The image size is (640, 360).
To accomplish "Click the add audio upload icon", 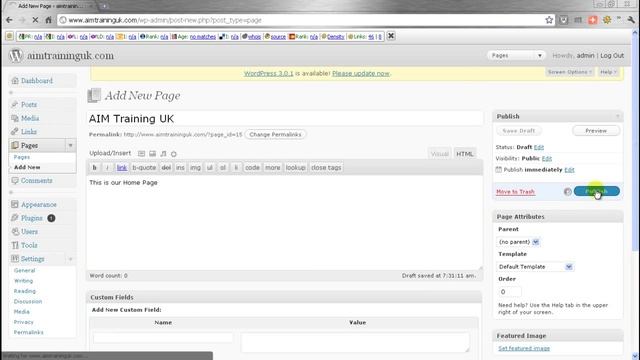I will click(x=163, y=154).
